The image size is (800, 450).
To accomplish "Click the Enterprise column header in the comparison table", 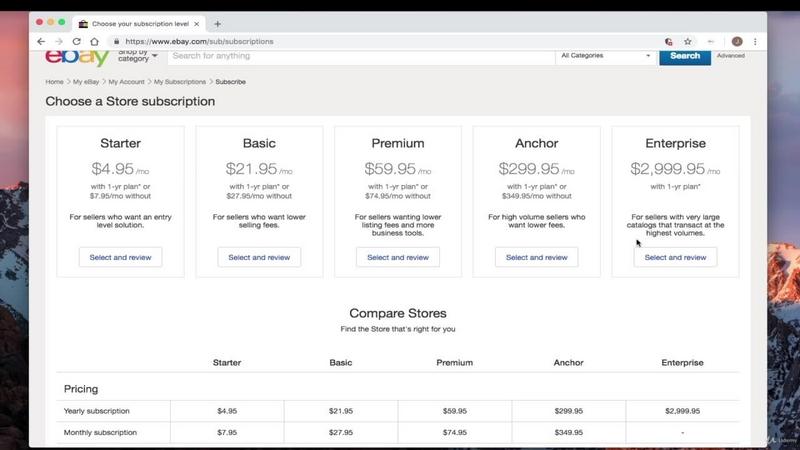I will pos(682,363).
